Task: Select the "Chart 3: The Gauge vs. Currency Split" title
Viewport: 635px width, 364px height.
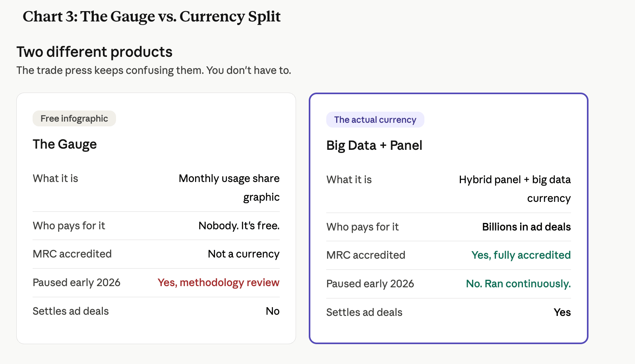Action: pos(151,16)
